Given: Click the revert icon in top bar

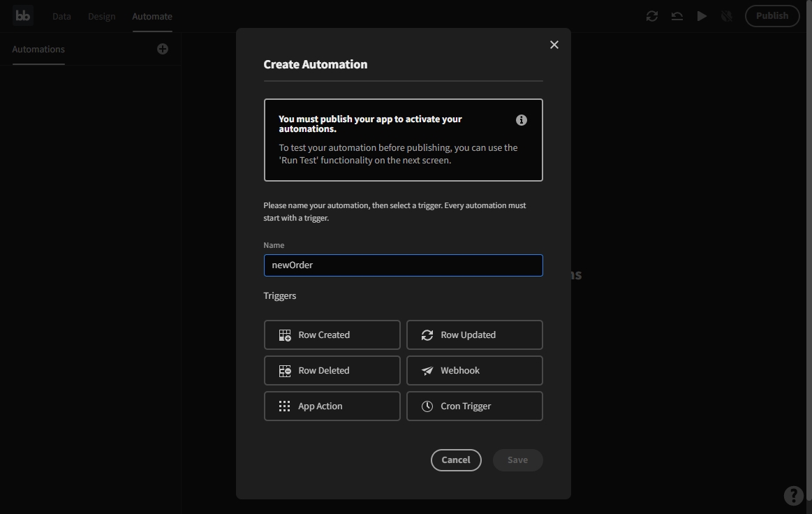Looking at the screenshot, I should [x=677, y=16].
